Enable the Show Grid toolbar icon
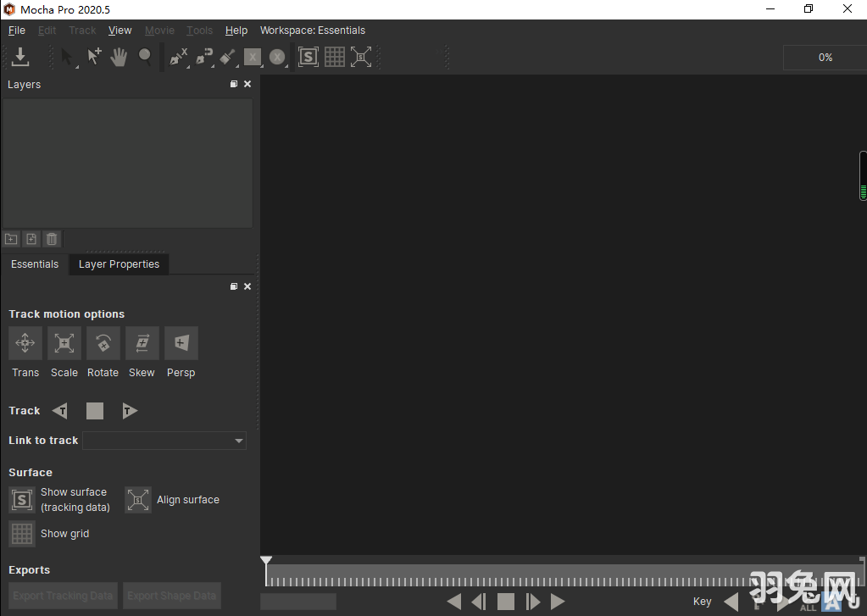The image size is (867, 616). (334, 57)
